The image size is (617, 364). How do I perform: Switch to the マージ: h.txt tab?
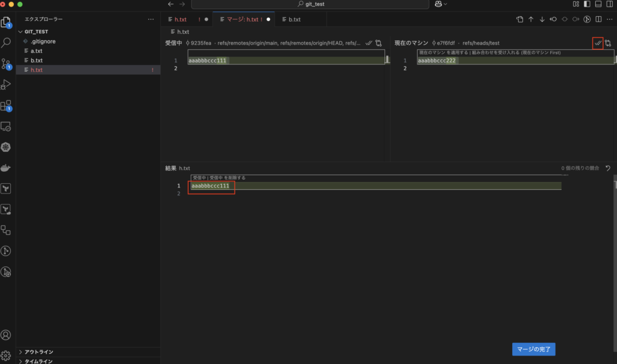pyautogui.click(x=244, y=19)
